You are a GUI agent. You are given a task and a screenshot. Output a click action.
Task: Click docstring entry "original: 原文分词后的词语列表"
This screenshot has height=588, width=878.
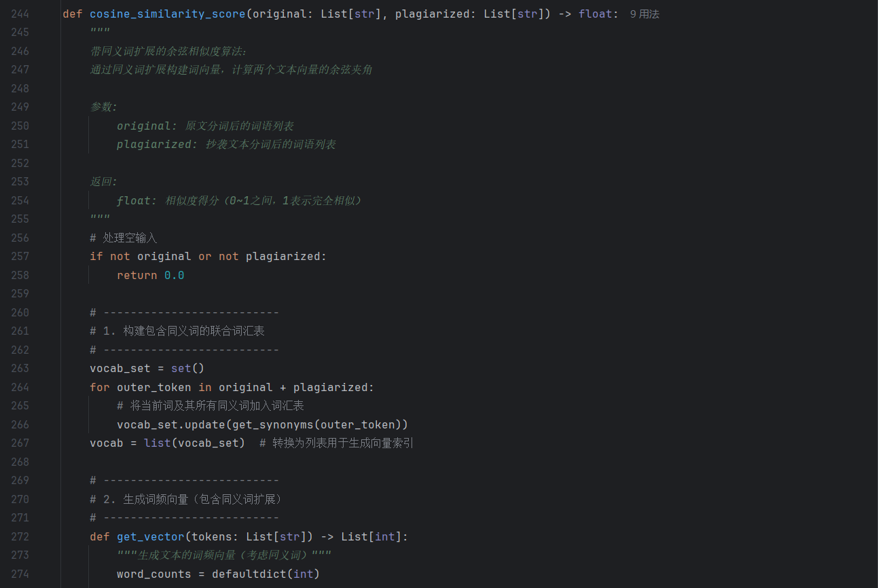pyautogui.click(x=205, y=126)
